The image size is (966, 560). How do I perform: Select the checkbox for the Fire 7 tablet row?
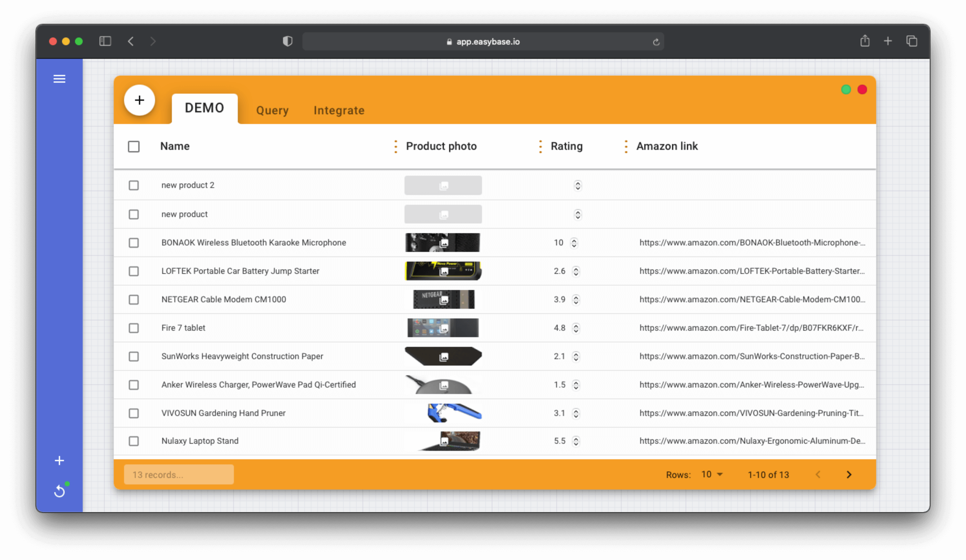(x=134, y=328)
